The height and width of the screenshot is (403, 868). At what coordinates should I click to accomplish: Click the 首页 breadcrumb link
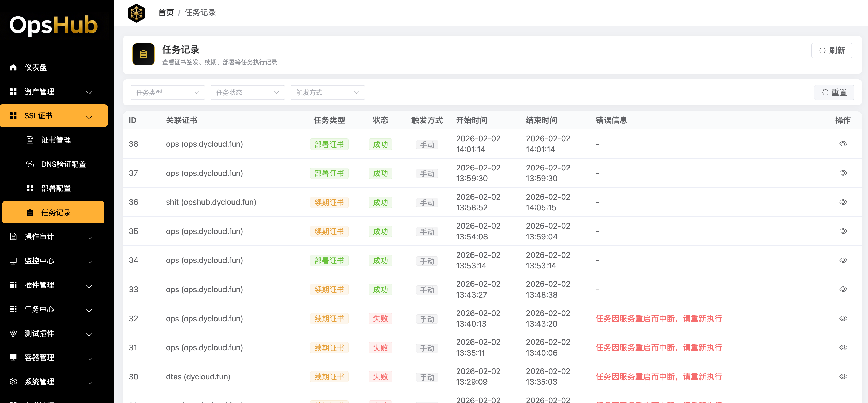pyautogui.click(x=166, y=13)
